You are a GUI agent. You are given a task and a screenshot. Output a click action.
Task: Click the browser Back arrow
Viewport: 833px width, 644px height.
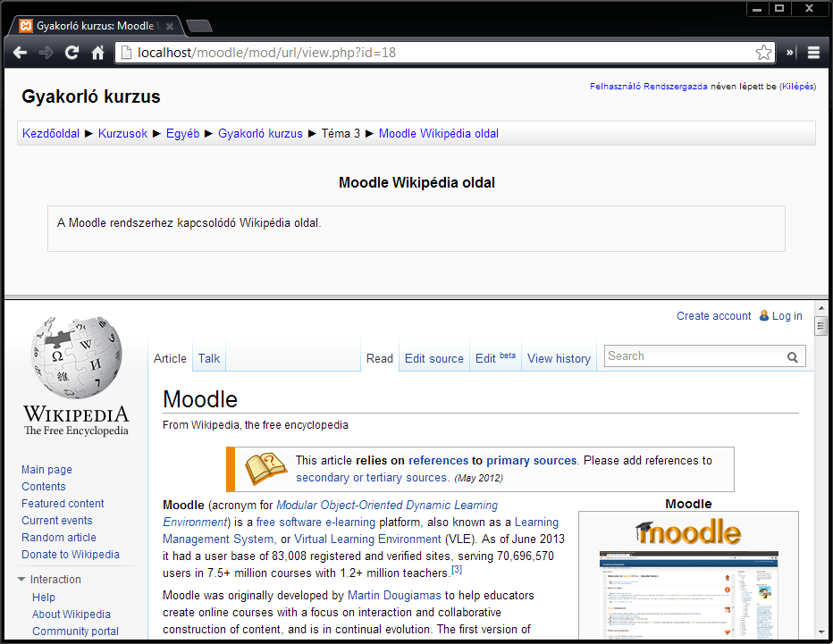[21, 53]
